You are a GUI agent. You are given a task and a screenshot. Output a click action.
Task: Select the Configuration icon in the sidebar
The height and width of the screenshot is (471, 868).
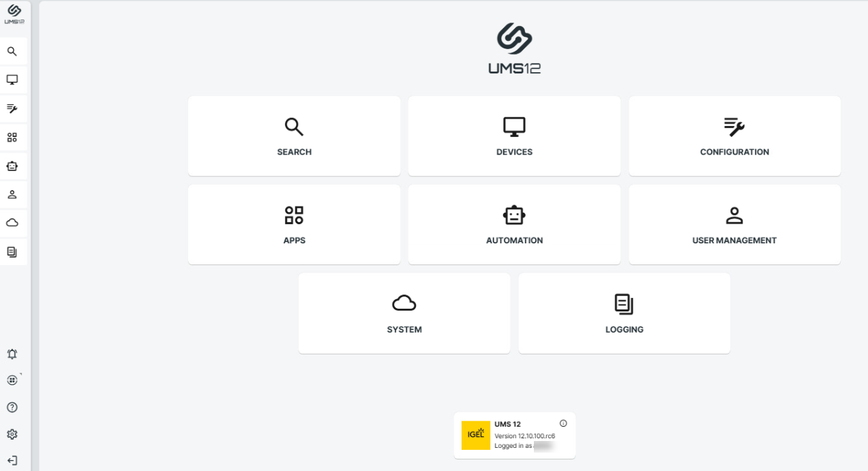point(12,108)
